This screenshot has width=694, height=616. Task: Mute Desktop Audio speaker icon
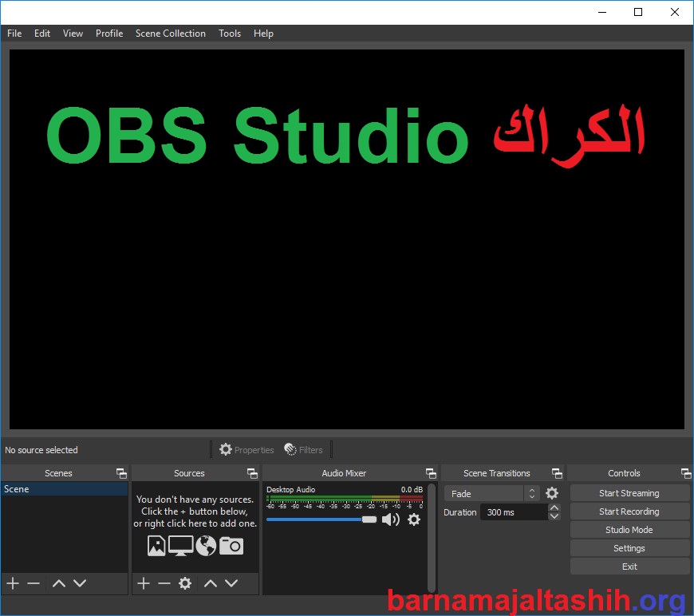(x=390, y=519)
